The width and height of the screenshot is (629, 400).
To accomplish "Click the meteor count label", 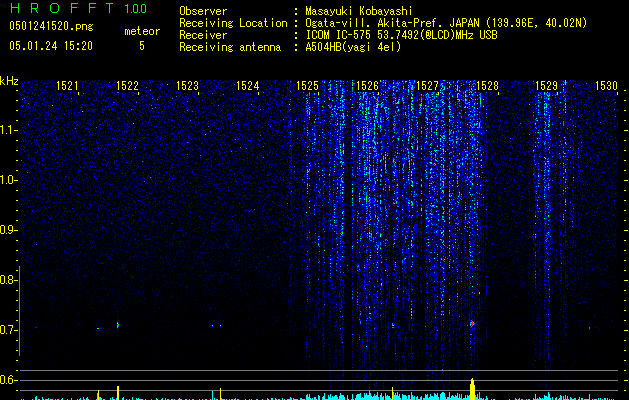I will tap(142, 31).
